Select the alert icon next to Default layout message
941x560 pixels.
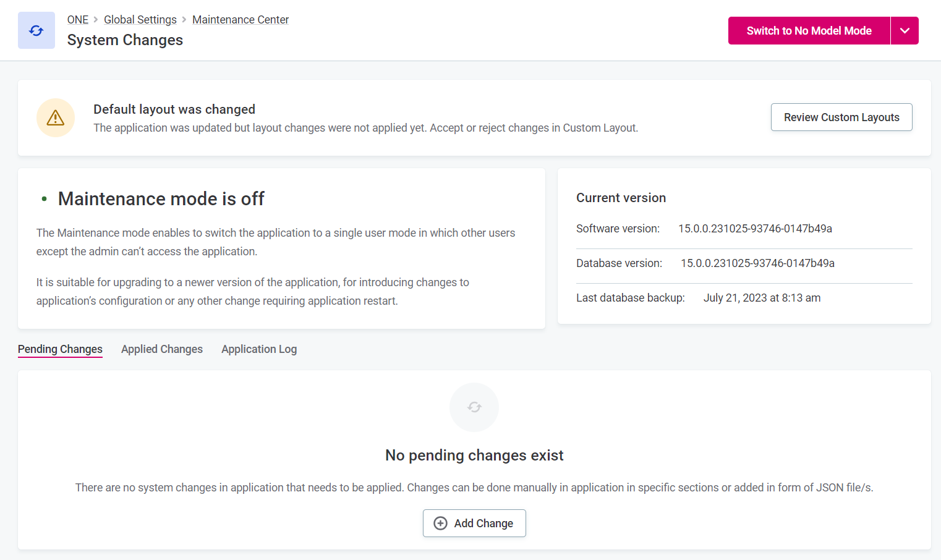[56, 117]
